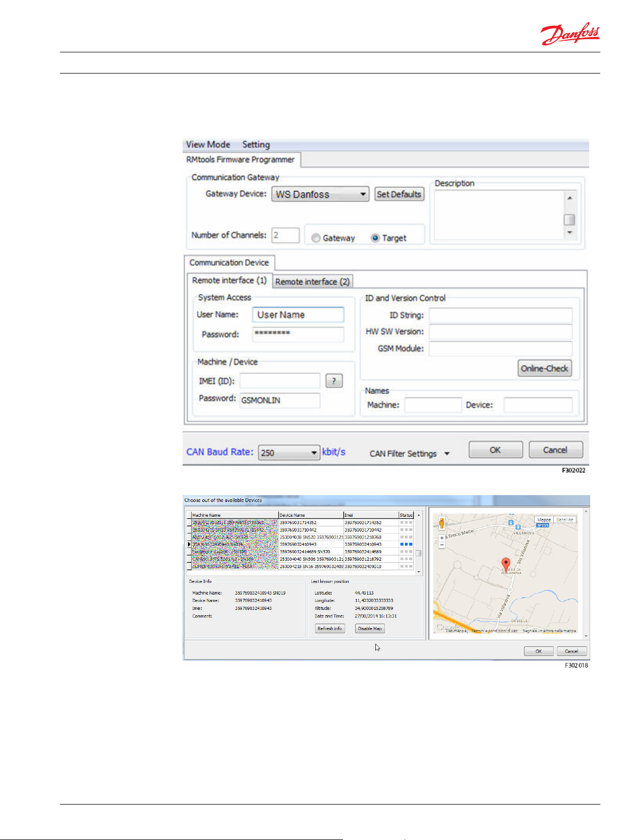Click the System Access Password field
This screenshot has height=840, width=631.
(x=298, y=334)
